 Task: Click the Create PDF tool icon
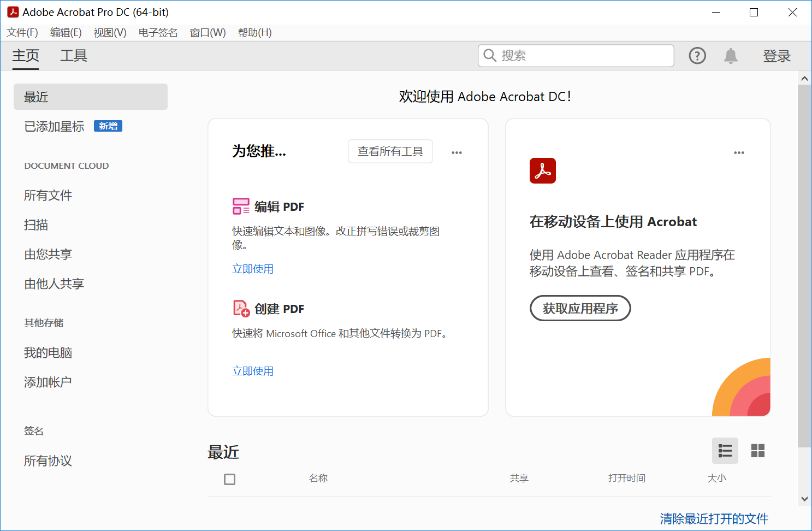241,309
